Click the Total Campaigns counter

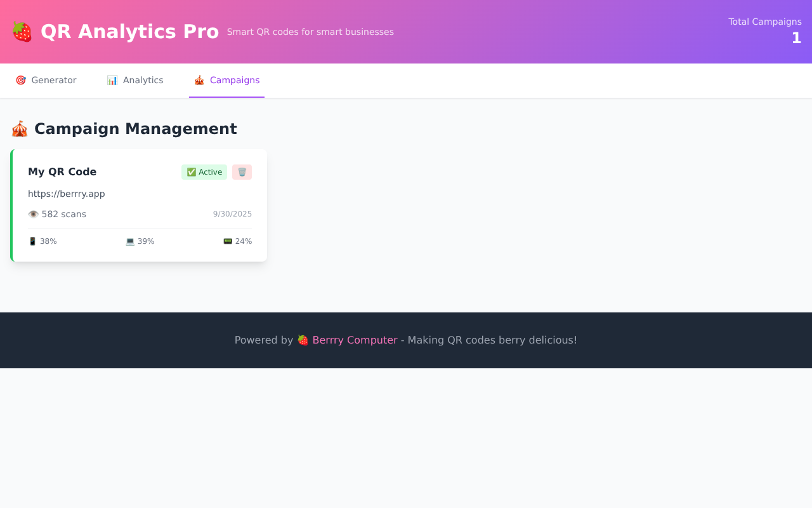(764, 30)
